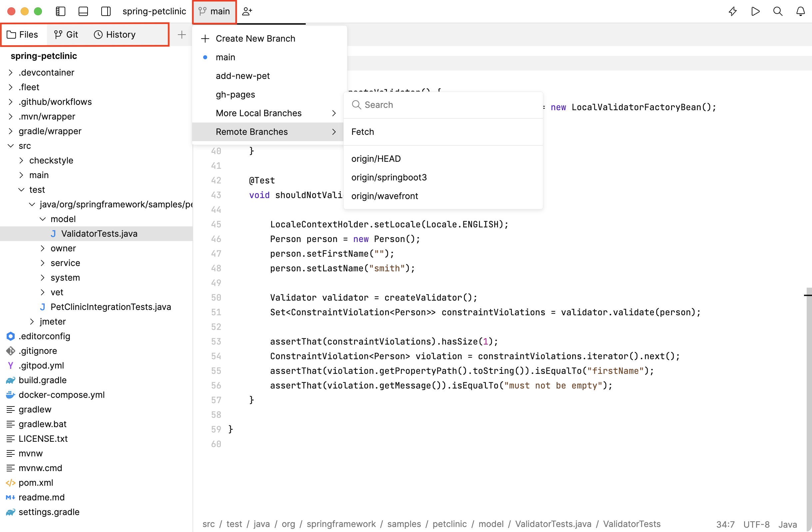Expand the owner folder
Viewport: 812px width, 532px height.
(43, 248)
